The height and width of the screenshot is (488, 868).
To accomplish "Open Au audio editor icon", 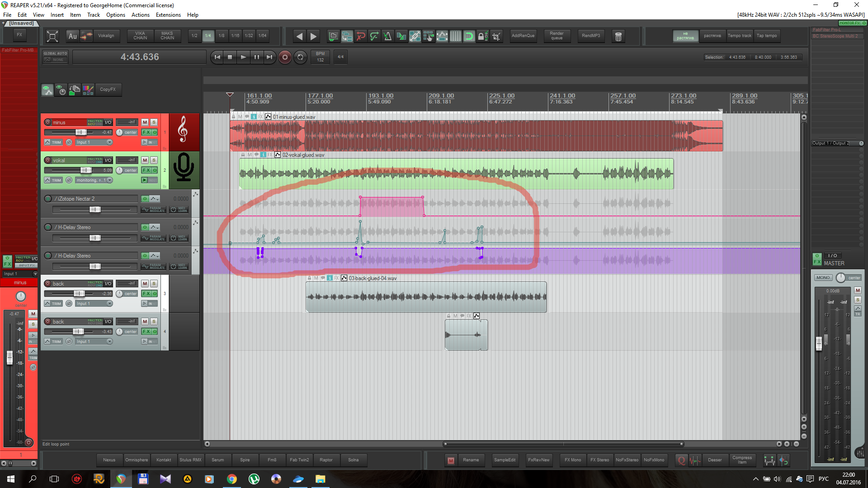I will (x=73, y=36).
